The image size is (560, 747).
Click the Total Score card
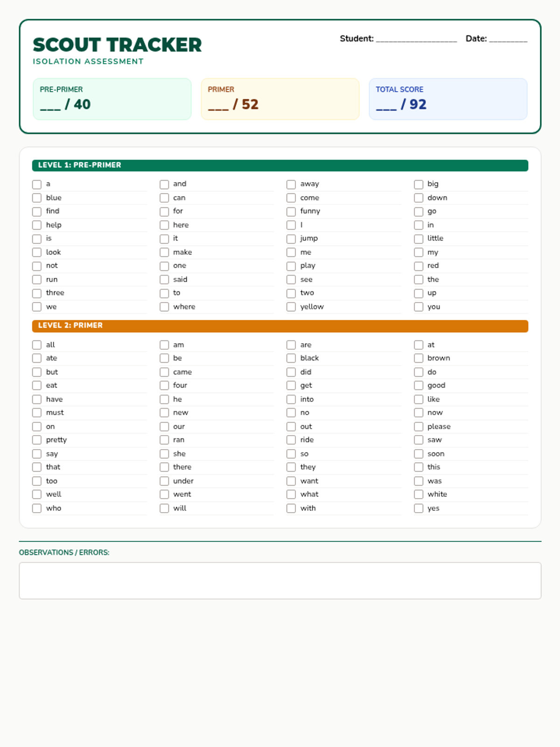click(448, 99)
